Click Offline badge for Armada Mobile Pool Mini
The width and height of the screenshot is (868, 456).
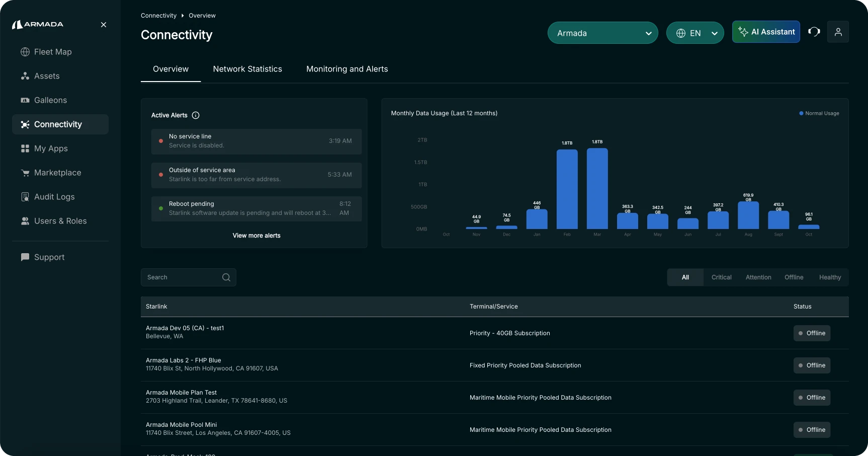click(812, 430)
